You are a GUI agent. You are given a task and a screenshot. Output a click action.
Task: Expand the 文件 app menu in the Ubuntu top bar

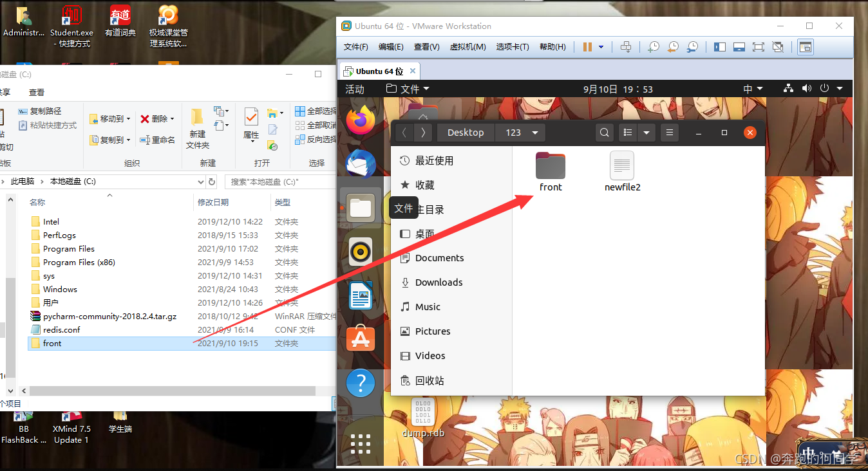[408, 89]
